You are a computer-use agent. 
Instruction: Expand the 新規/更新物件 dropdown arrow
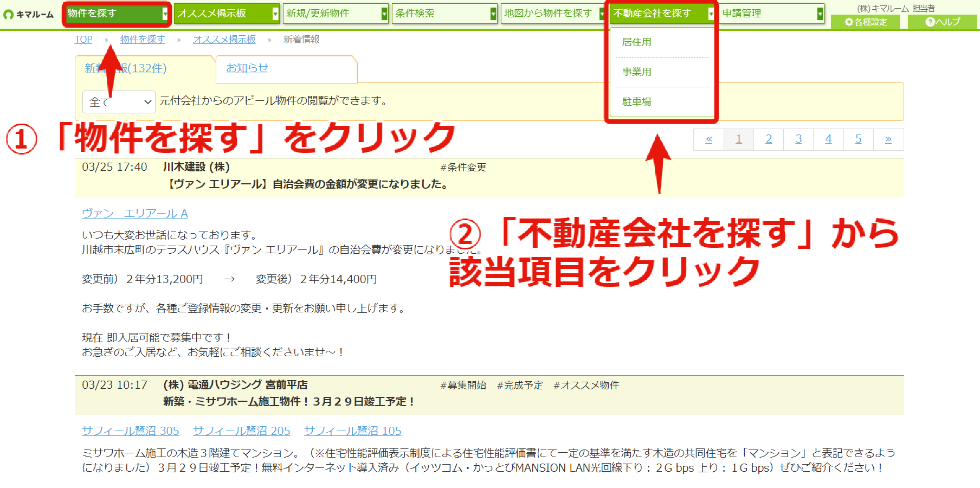pyautogui.click(x=384, y=14)
